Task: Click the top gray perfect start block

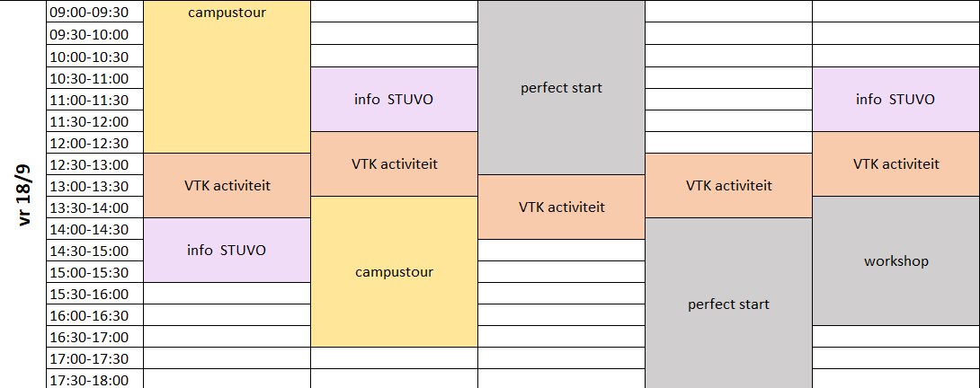Action: (x=561, y=87)
